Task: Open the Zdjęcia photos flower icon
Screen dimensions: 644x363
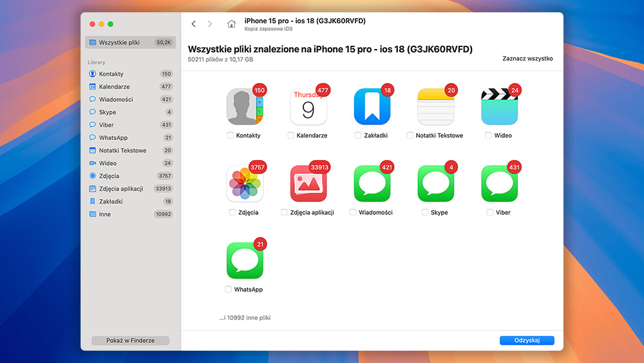Action: click(244, 183)
